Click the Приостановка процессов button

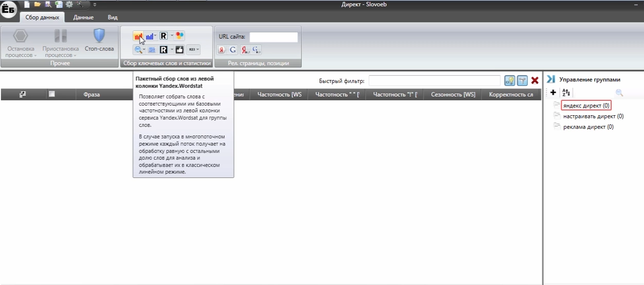pos(60,43)
